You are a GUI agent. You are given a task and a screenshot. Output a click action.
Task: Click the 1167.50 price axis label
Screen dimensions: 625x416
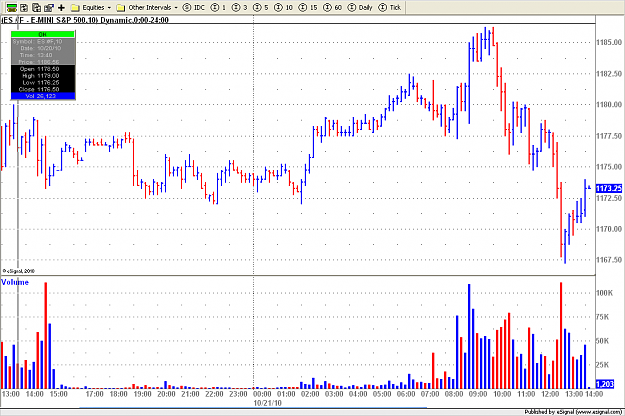tap(609, 260)
